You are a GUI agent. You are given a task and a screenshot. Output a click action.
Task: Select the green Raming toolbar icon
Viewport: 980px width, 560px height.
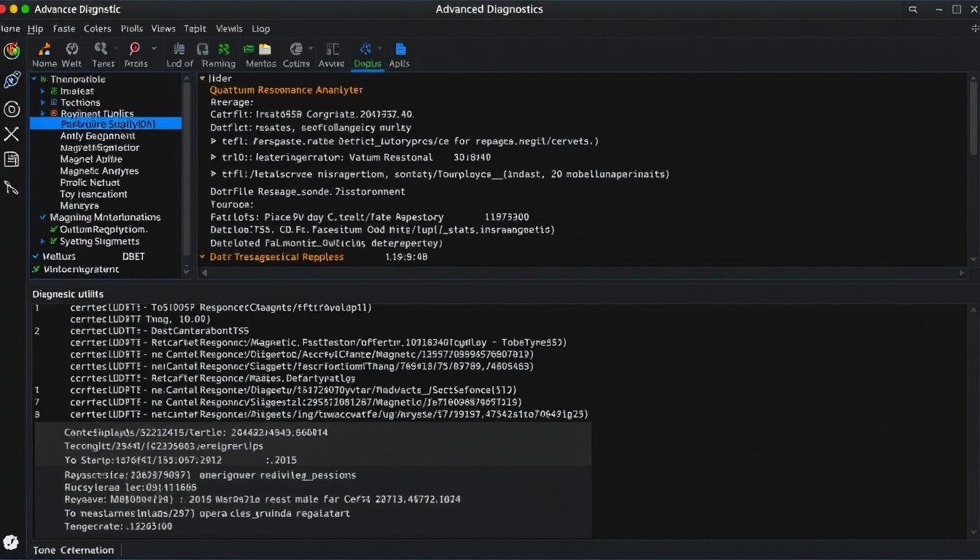(x=224, y=50)
